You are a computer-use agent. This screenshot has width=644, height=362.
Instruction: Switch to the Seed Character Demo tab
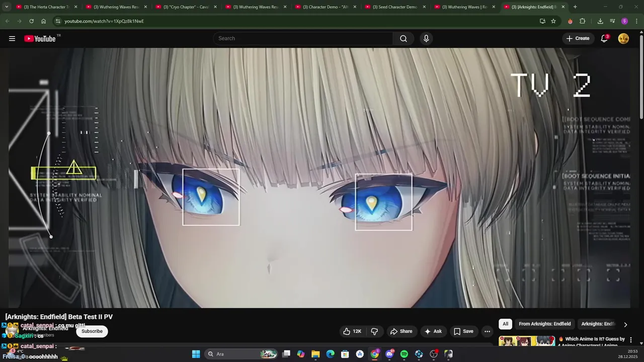pos(396,7)
